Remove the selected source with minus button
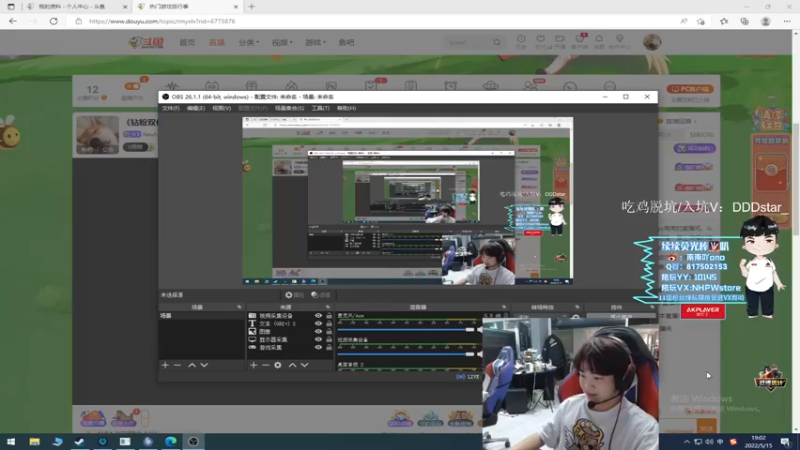Screen dimensions: 800x450 coord(265,365)
